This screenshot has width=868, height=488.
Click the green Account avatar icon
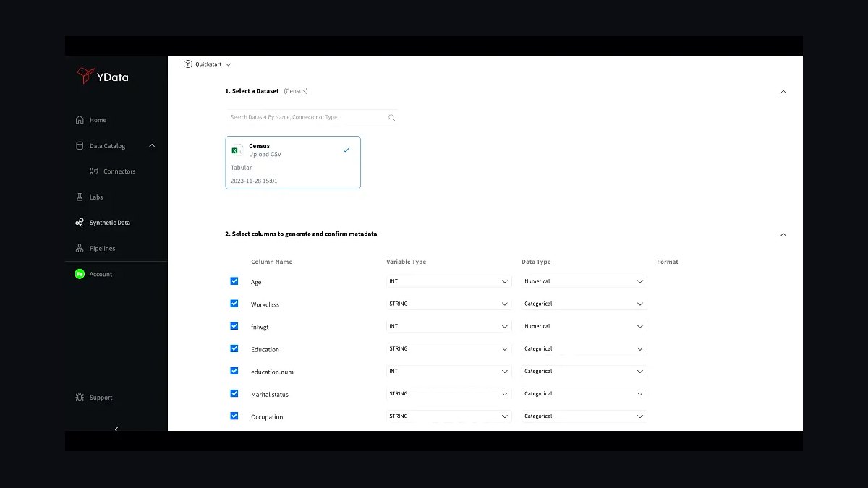[x=80, y=274]
